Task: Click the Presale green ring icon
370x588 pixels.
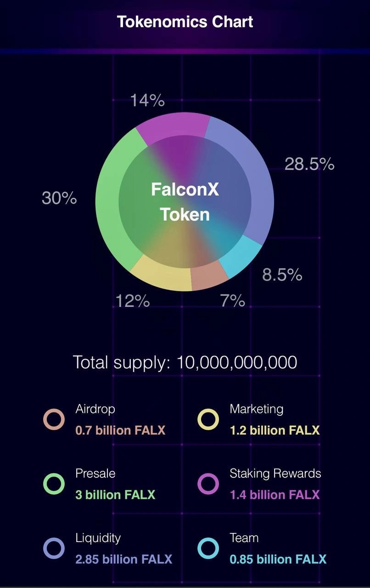Action: coord(54,484)
